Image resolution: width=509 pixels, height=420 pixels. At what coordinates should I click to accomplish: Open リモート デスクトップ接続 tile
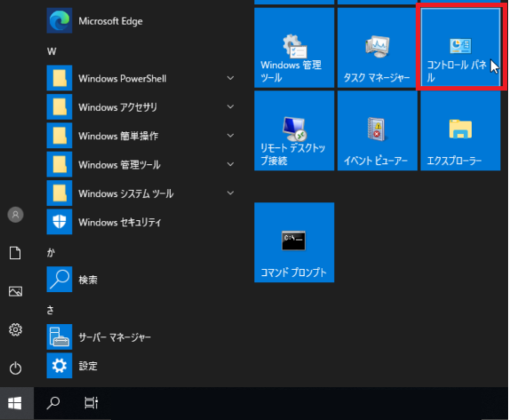[294, 131]
